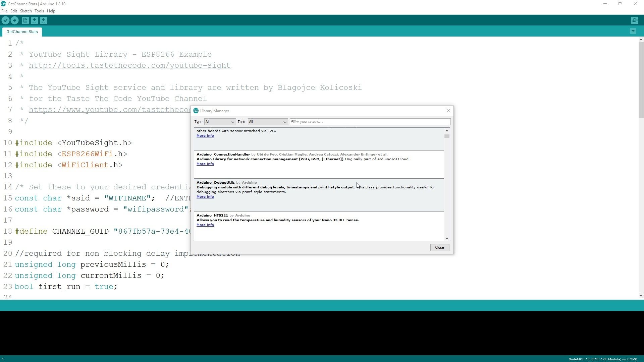Screen dimensions: 644x362
Task: Create a new sketch with New icon
Action: coord(25,20)
